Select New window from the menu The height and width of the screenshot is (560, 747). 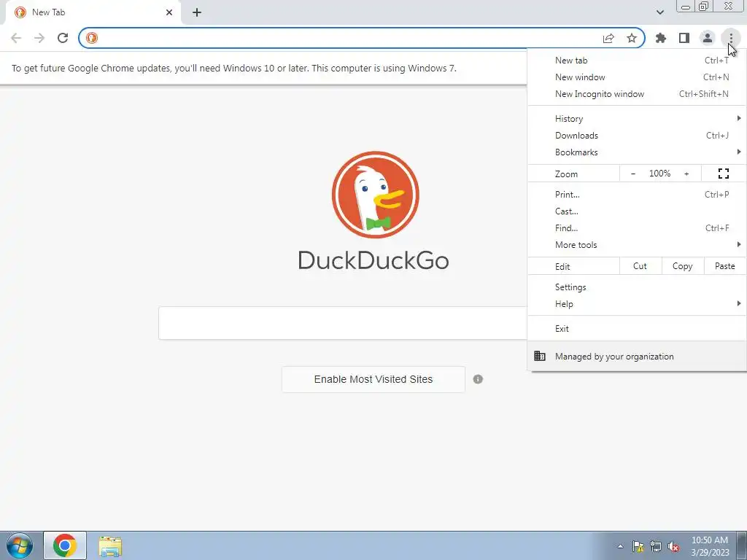click(637, 77)
